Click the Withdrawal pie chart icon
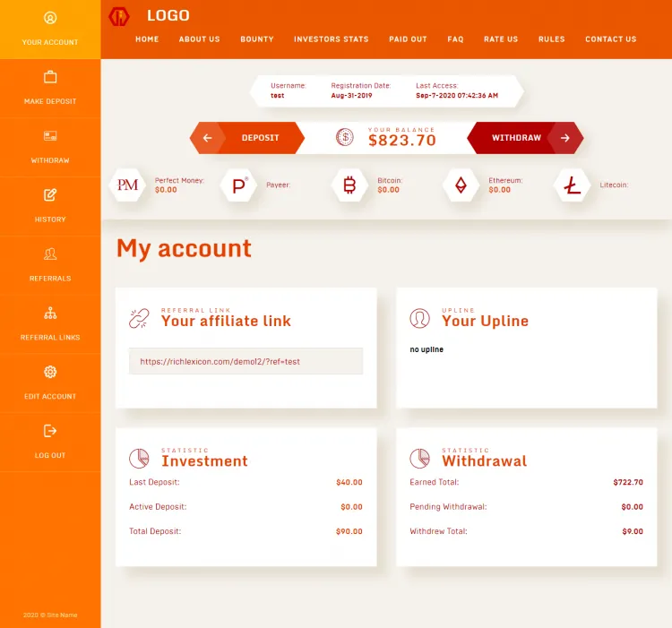Image resolution: width=672 pixels, height=628 pixels. coord(419,459)
